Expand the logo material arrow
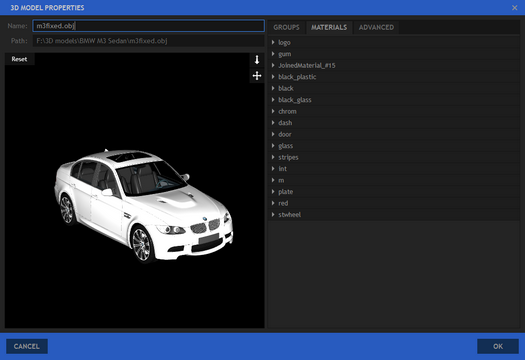Image resolution: width=525 pixels, height=360 pixels. [273, 42]
